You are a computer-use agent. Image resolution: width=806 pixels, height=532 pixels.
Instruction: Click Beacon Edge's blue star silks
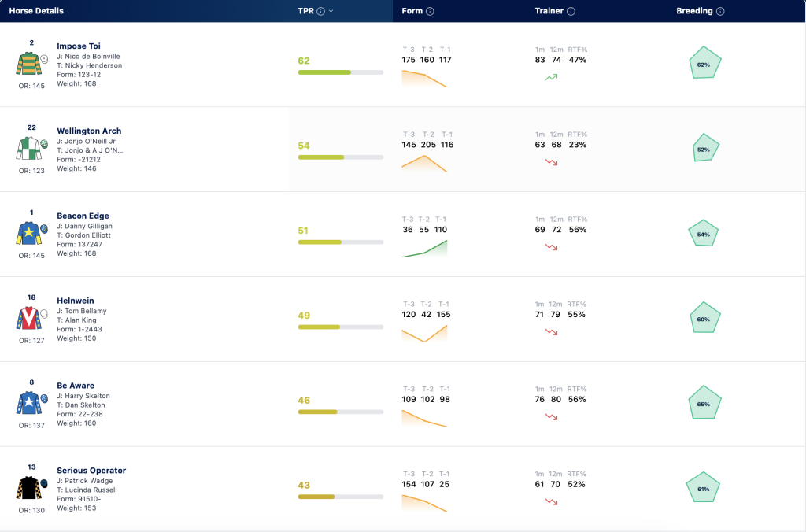[28, 233]
